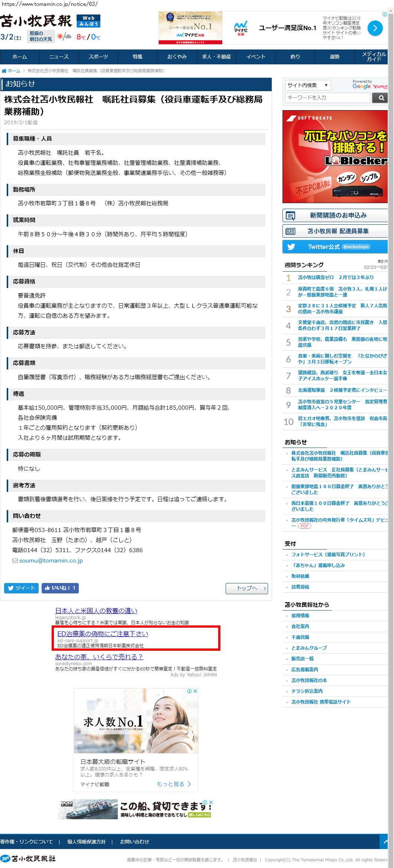Click the keyword search input field
This screenshot has width=394, height=868.
pyautogui.click(x=327, y=98)
